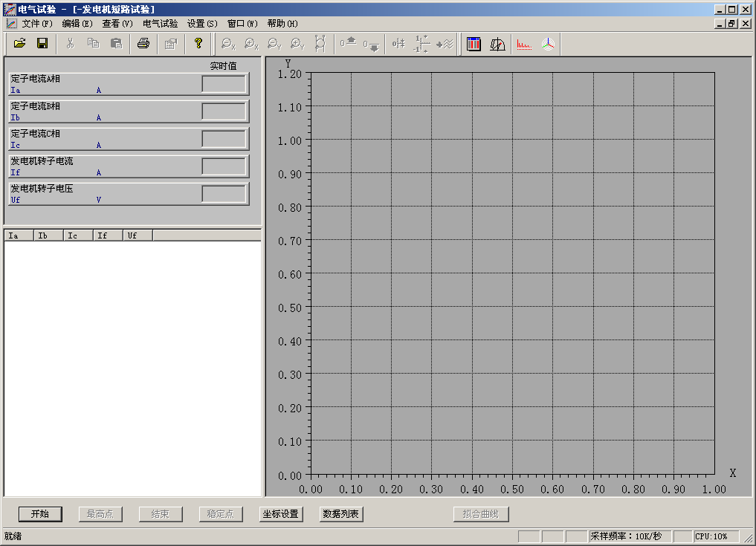Open the 帮助(H) menu
756x546 pixels.
(282, 24)
